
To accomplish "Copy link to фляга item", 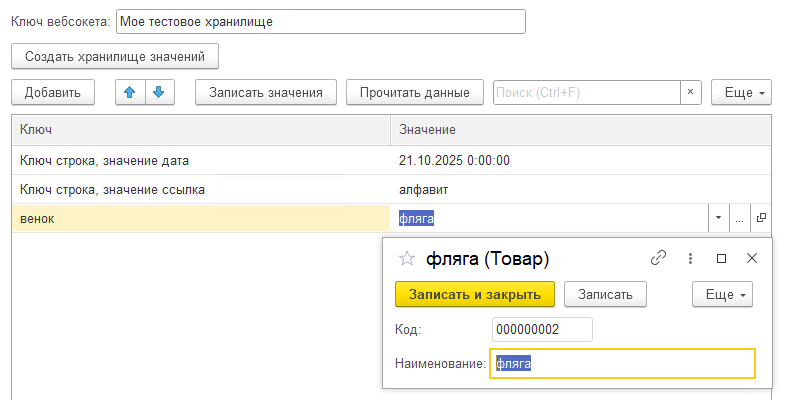I will (x=658, y=258).
